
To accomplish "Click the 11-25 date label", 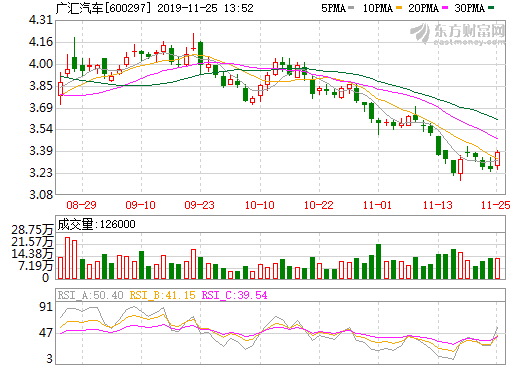I will tap(496, 205).
